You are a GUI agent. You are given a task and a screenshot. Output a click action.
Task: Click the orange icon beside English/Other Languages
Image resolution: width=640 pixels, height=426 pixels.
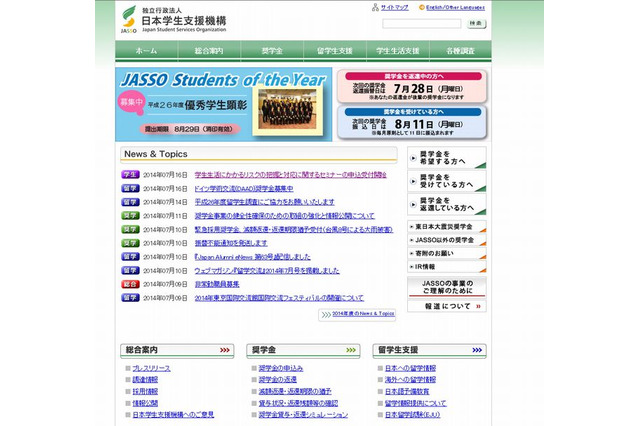click(422, 7)
